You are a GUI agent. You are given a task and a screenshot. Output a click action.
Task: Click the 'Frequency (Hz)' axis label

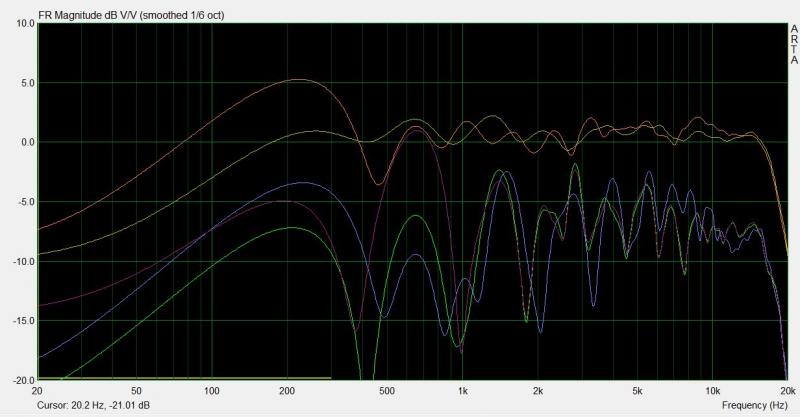(x=754, y=405)
